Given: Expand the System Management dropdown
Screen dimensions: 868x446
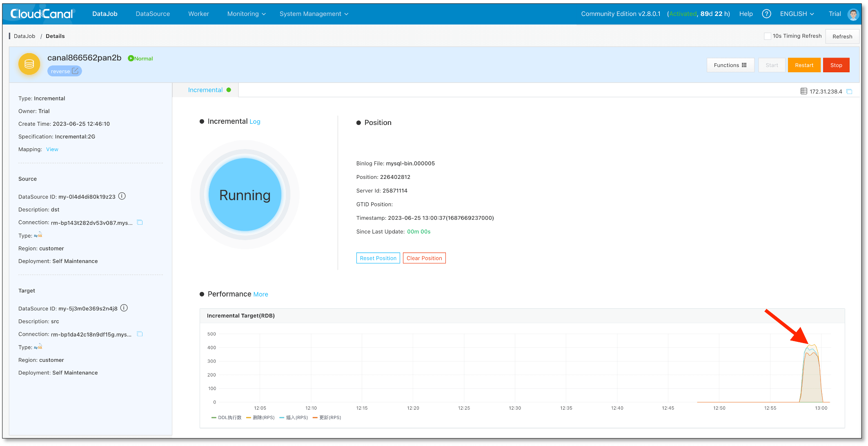Looking at the screenshot, I should (314, 14).
